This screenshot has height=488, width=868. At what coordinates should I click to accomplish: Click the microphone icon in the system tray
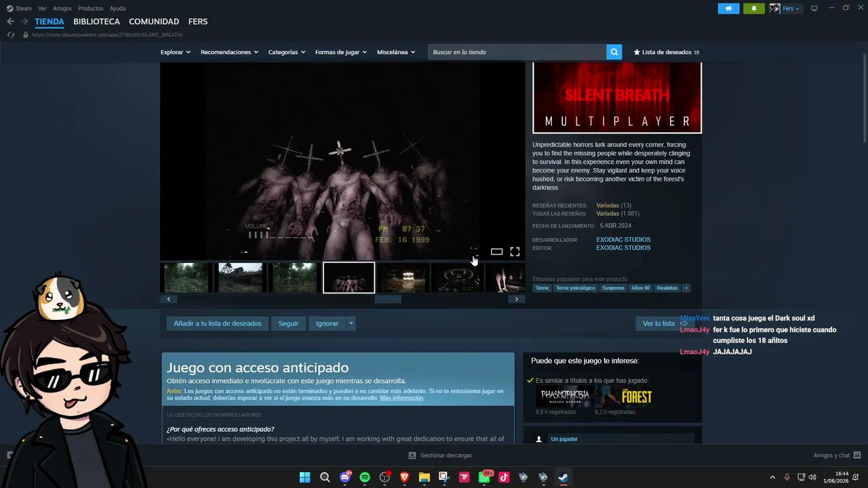coord(787,477)
